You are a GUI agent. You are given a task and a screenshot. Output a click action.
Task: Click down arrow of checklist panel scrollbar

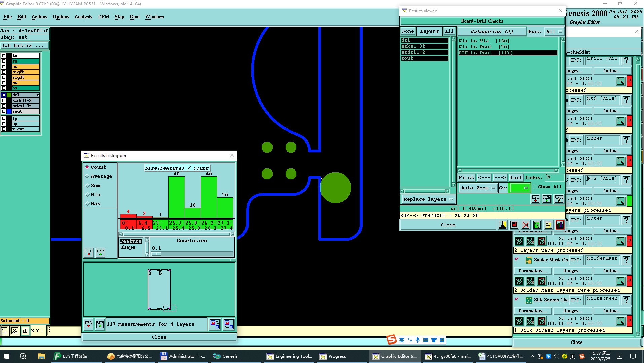pyautogui.click(x=638, y=334)
